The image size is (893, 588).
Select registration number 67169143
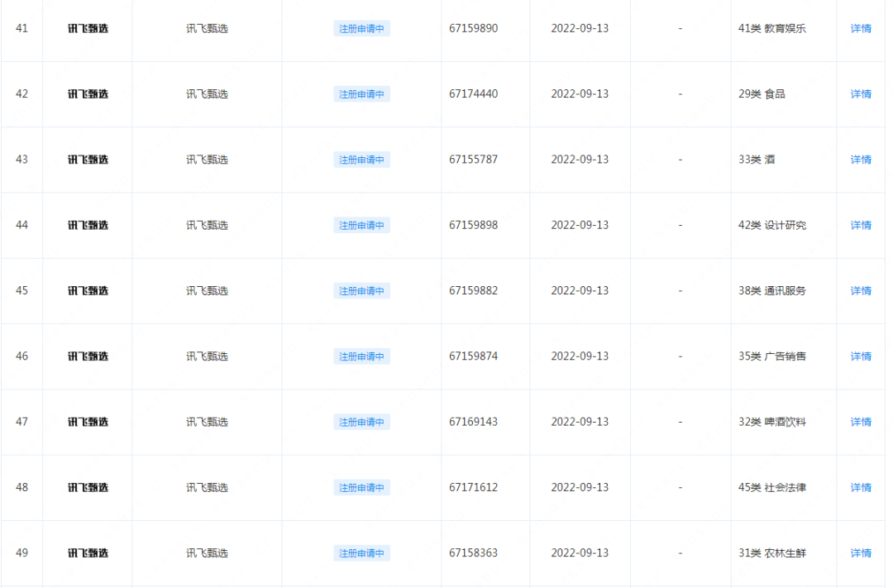coord(473,422)
